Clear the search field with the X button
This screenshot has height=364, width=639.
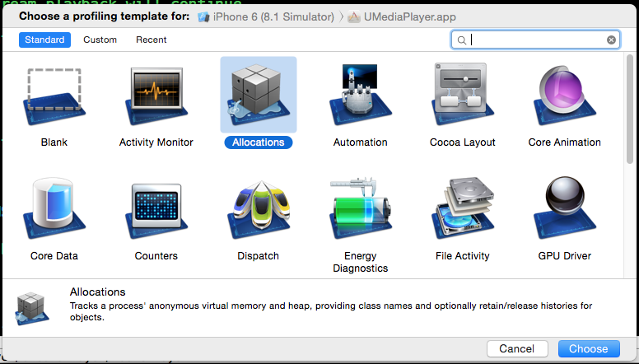click(x=611, y=40)
